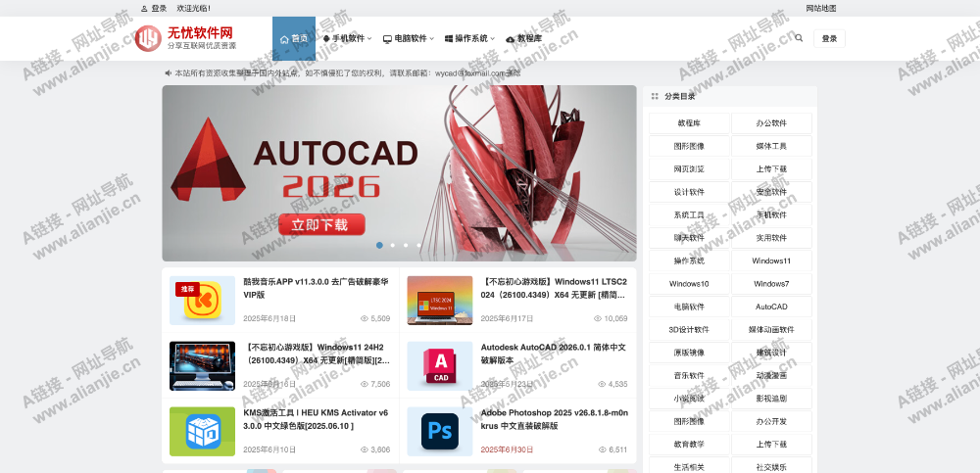This screenshot has height=473, width=980.
Task: Open the 网页浏览 category
Action: pos(689,168)
